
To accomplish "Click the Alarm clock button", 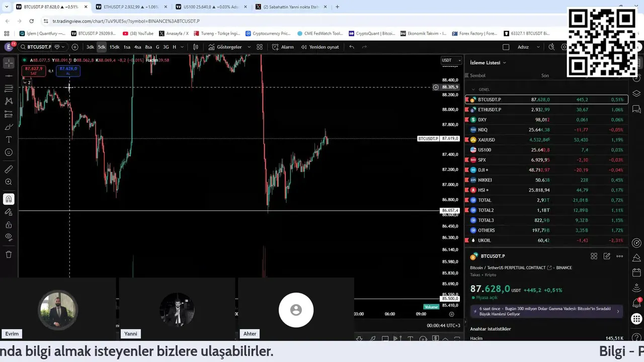I will (283, 47).
